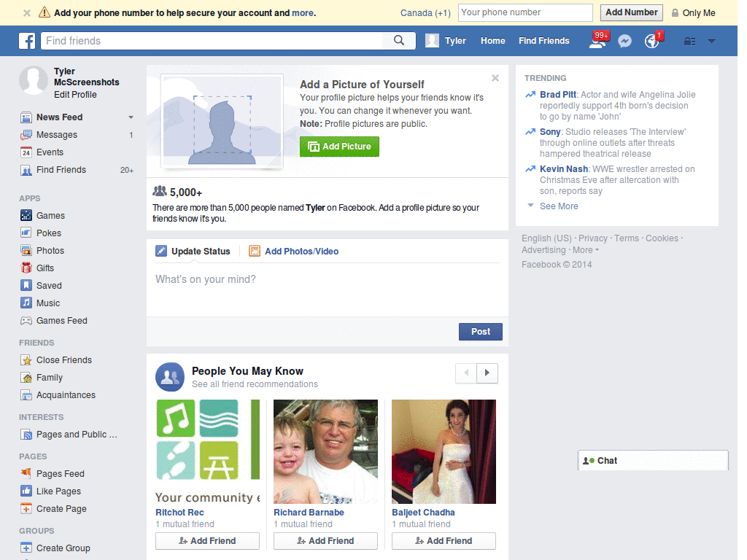The width and height of the screenshot is (747, 560).
Task: Open Find Friends in top navigation bar
Action: pos(544,41)
